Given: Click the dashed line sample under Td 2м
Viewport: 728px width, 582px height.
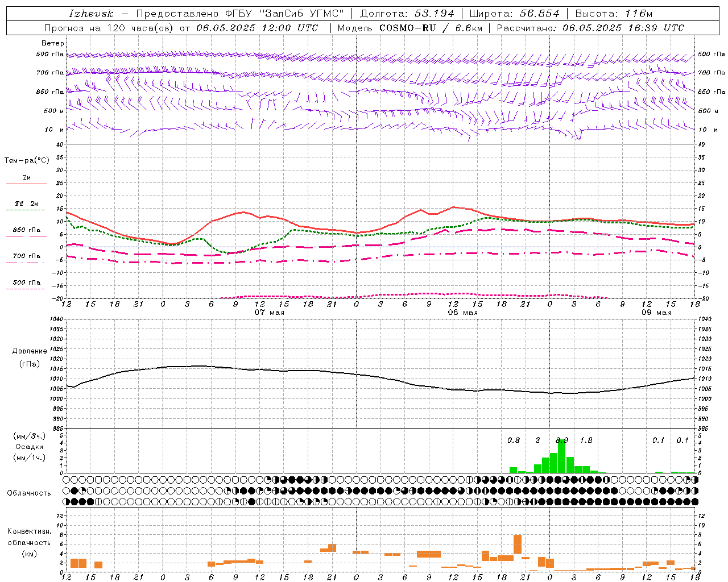Looking at the screenshot, I should [26, 210].
